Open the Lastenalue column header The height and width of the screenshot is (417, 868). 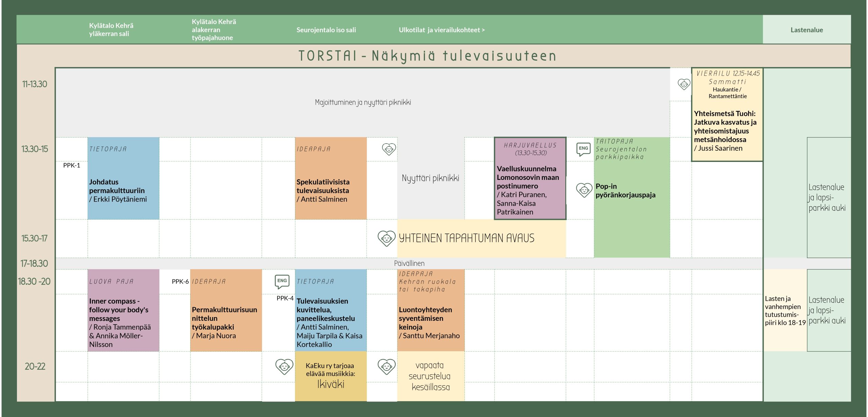[807, 30]
